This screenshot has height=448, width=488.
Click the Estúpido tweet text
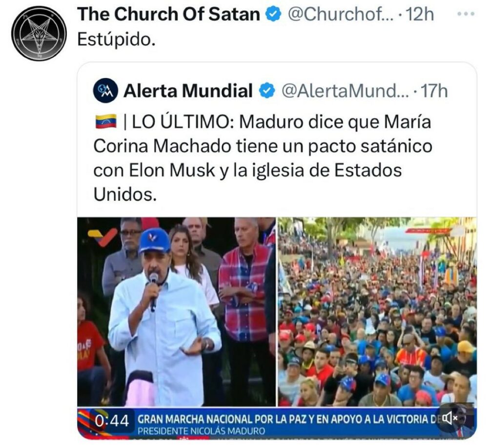point(116,40)
